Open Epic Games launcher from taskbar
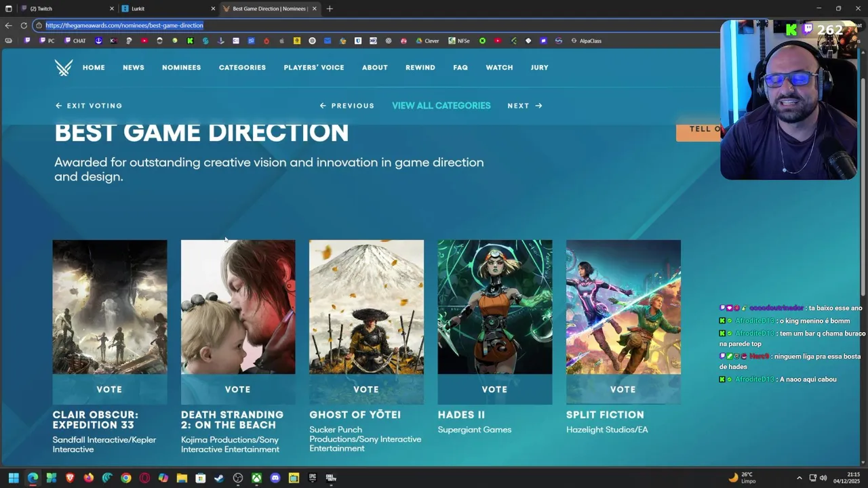The height and width of the screenshot is (488, 868). tap(313, 478)
